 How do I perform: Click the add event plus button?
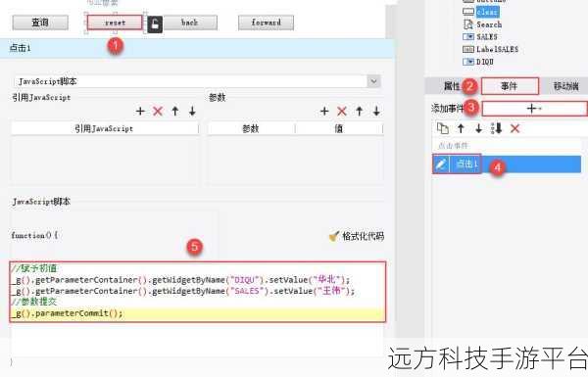534,109
